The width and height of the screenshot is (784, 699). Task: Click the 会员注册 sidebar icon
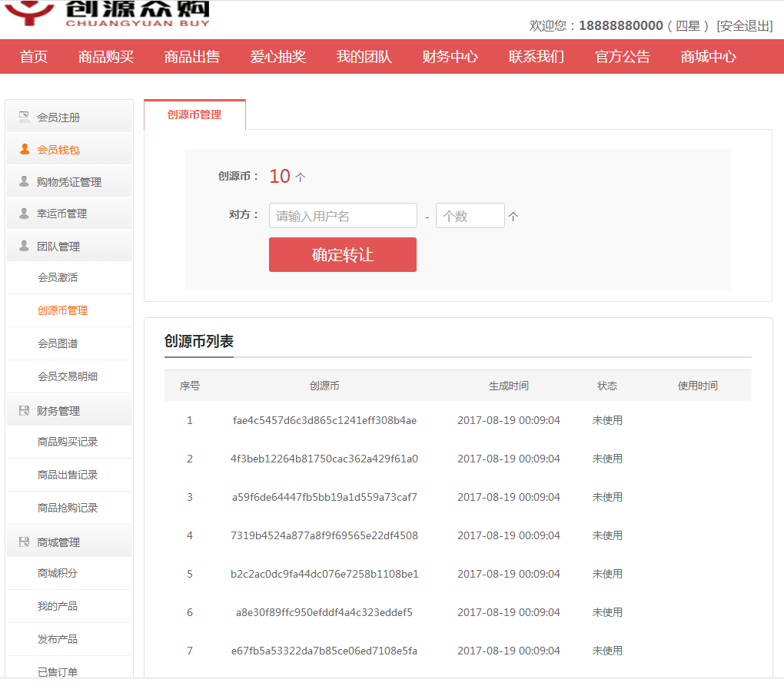click(x=25, y=118)
